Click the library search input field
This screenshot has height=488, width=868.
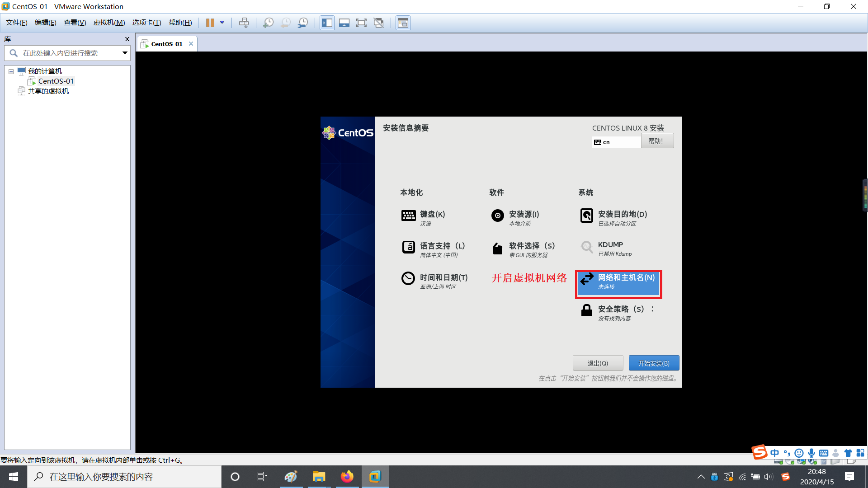tap(68, 53)
